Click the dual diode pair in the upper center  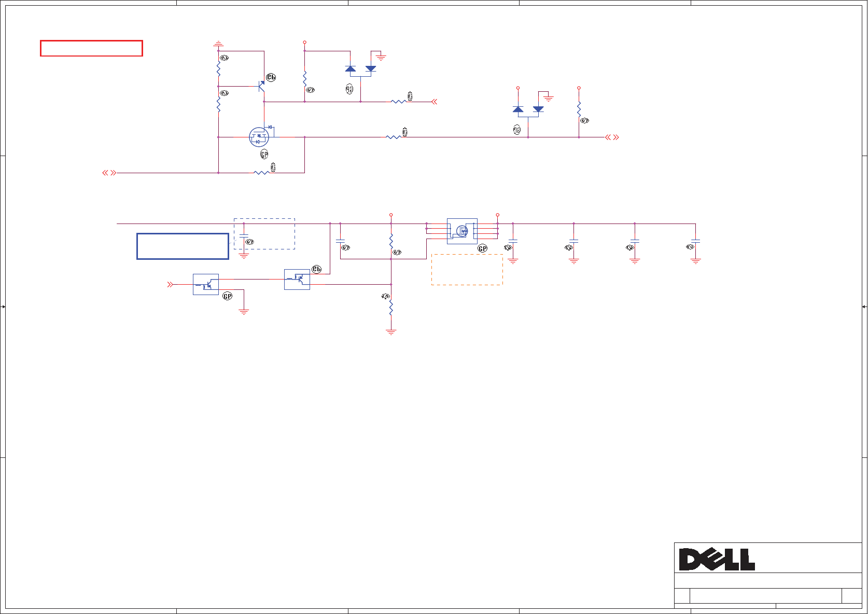coord(360,69)
